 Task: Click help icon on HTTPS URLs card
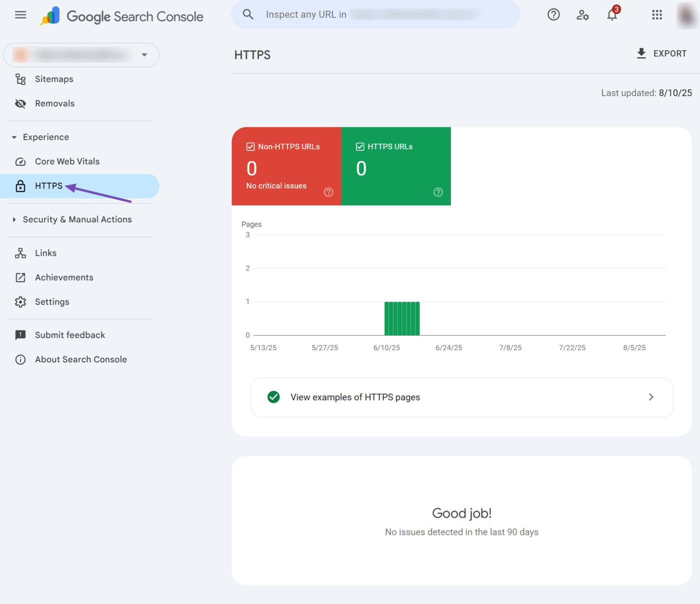click(x=438, y=192)
